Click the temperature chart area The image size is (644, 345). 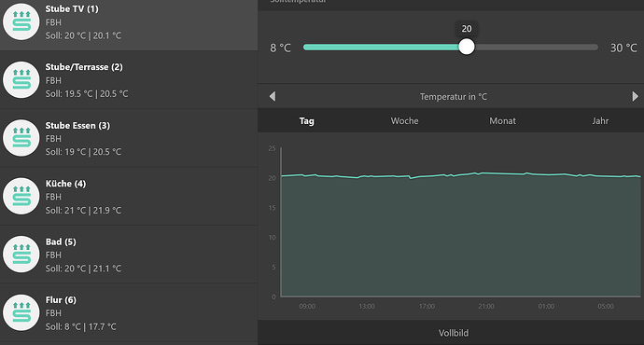pyautogui.click(x=460, y=222)
